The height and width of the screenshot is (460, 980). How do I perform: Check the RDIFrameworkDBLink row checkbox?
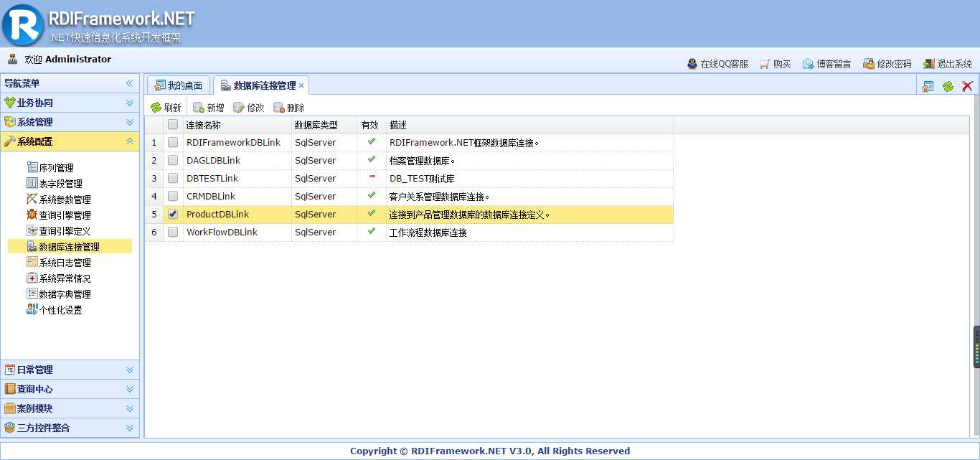(173, 143)
